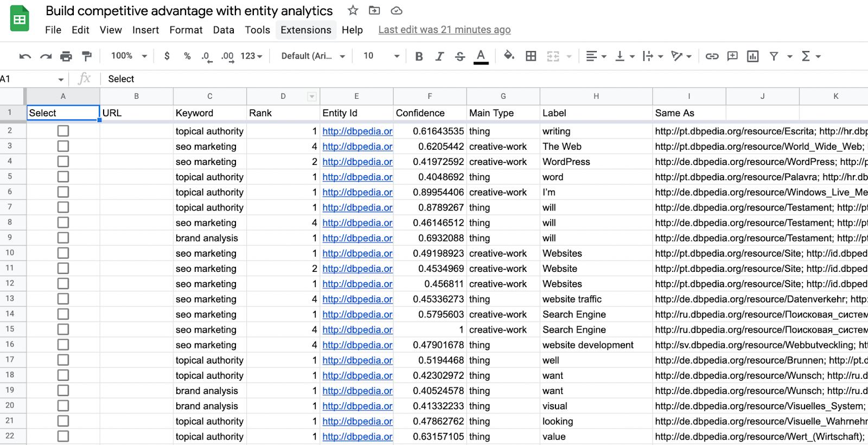Click the Redo arrow icon
The image size is (868, 445).
tap(46, 56)
